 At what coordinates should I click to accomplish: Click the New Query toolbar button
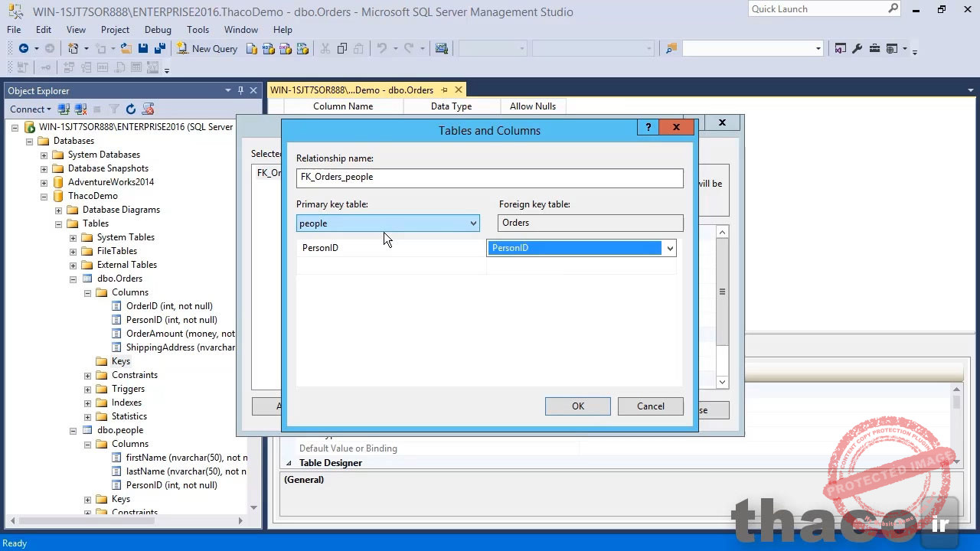(x=207, y=48)
